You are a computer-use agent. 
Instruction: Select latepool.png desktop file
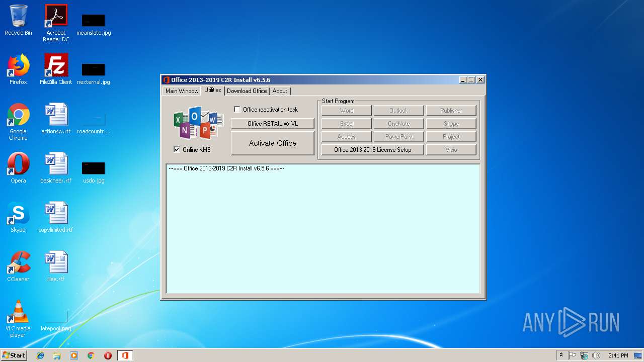pos(56,321)
